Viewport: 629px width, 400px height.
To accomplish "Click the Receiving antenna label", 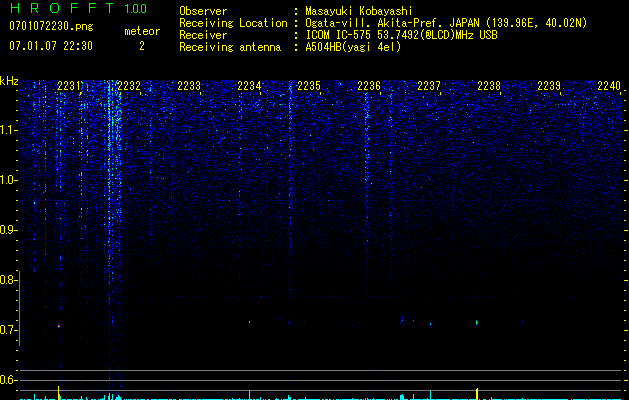I will pyautogui.click(x=230, y=47).
